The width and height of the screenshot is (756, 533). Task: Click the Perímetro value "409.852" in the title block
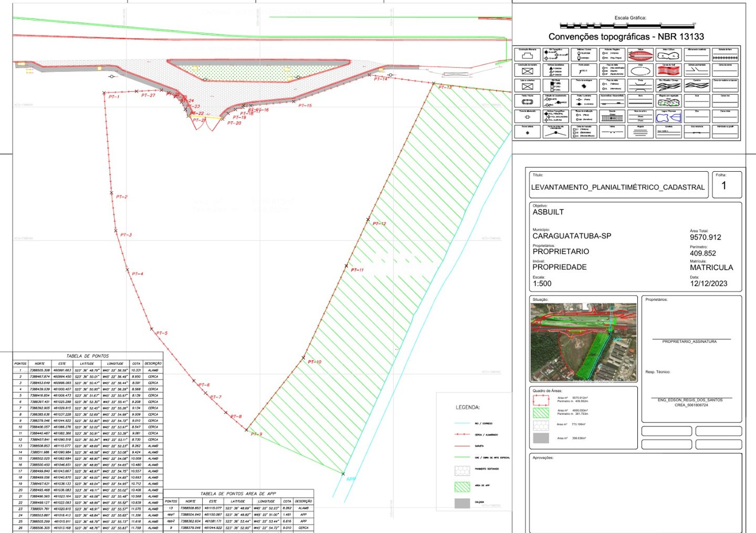[703, 253]
